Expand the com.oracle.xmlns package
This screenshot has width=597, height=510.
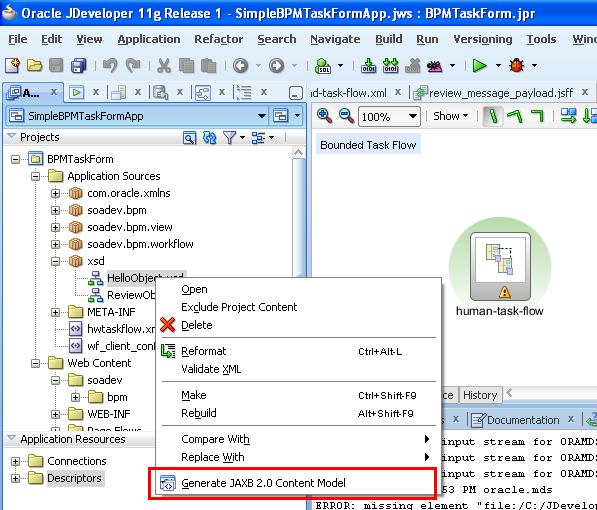55,193
